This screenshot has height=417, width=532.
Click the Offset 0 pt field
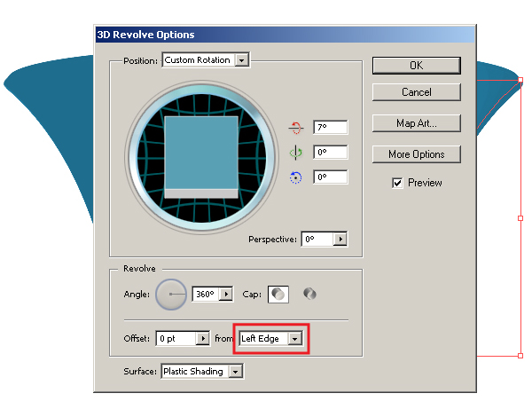coord(176,339)
